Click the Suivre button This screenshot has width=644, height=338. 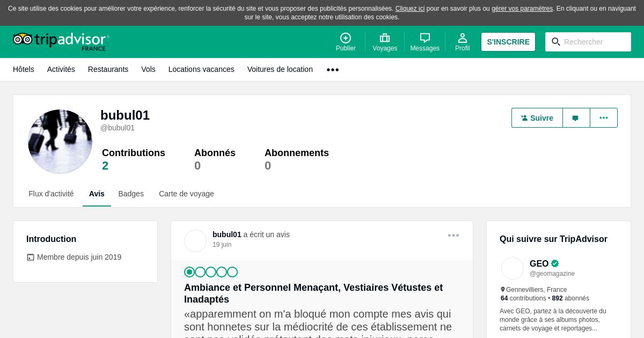coord(537,118)
